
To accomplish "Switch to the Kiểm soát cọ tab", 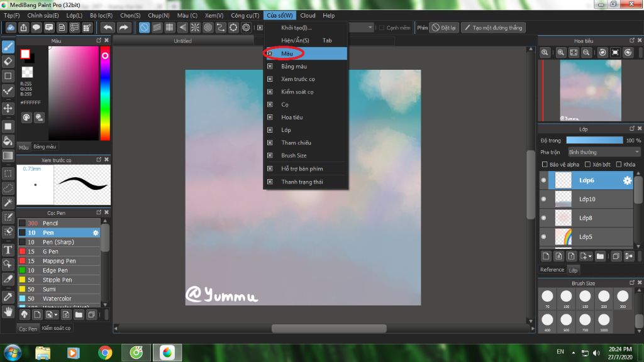I will point(56,328).
